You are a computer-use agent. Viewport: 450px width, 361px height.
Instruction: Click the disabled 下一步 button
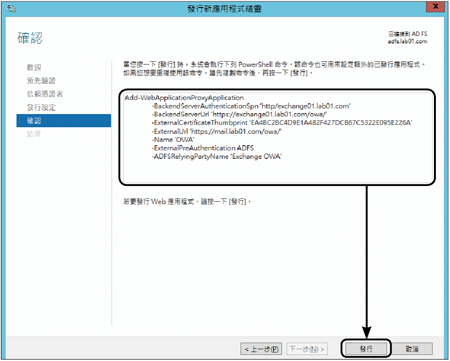pos(307,349)
